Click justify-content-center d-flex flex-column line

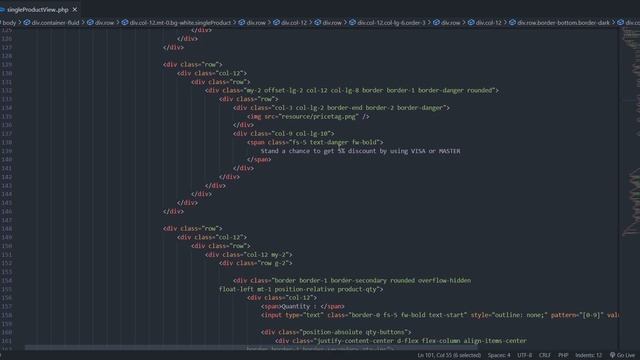click(401, 341)
